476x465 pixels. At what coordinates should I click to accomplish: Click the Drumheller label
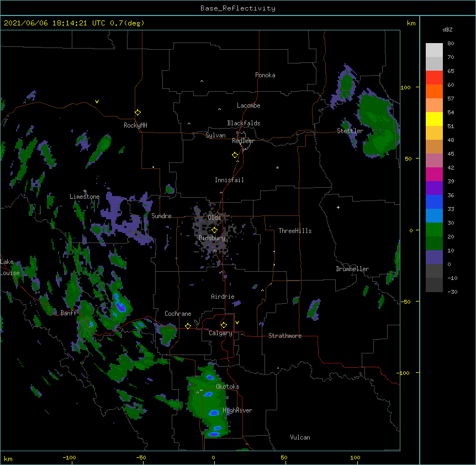point(352,269)
